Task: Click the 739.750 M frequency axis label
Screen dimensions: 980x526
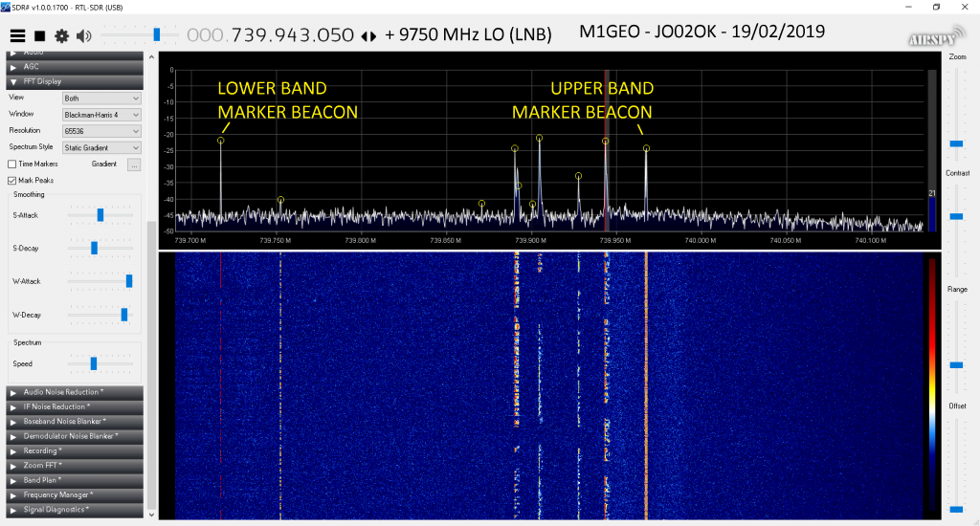Action: click(276, 240)
